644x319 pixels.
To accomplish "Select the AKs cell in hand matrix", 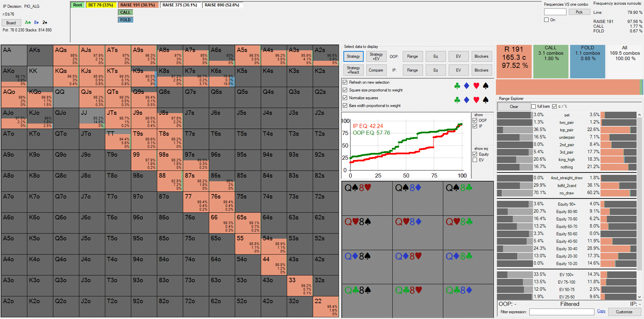I will pos(40,55).
